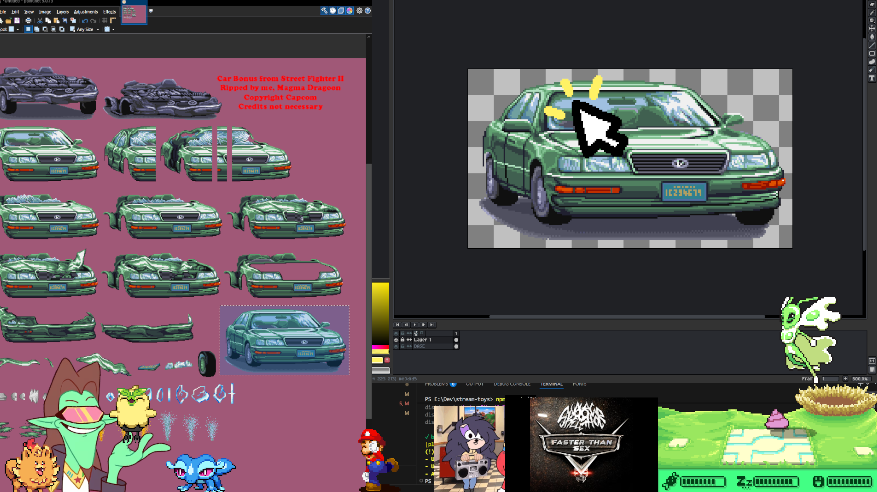This screenshot has height=492, width=877.
Task: Toggle the History window in Paint.NET
Action: pyautogui.click(x=333, y=11)
